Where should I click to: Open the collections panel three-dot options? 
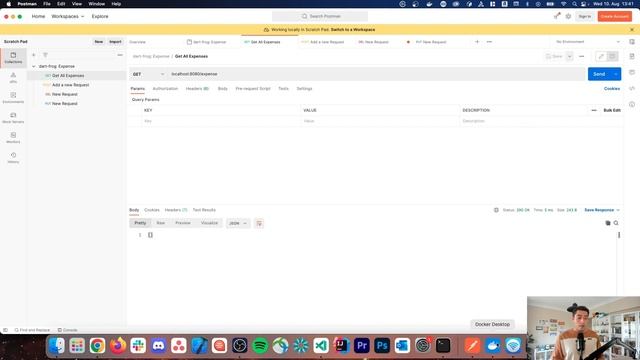120,55
